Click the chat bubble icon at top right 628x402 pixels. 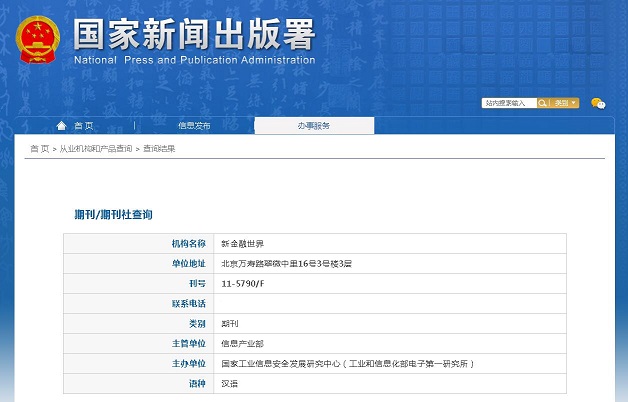pos(598,103)
